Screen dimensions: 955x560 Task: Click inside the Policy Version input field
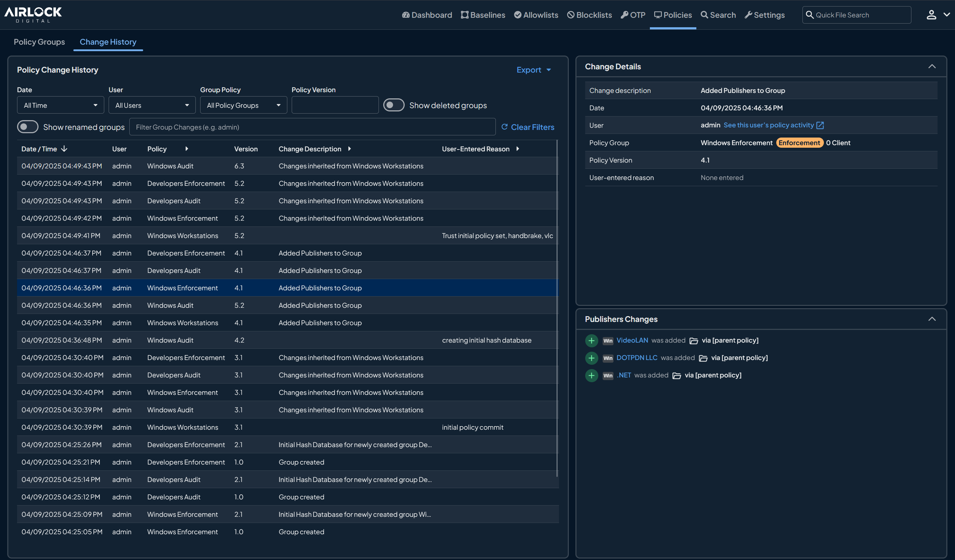335,105
